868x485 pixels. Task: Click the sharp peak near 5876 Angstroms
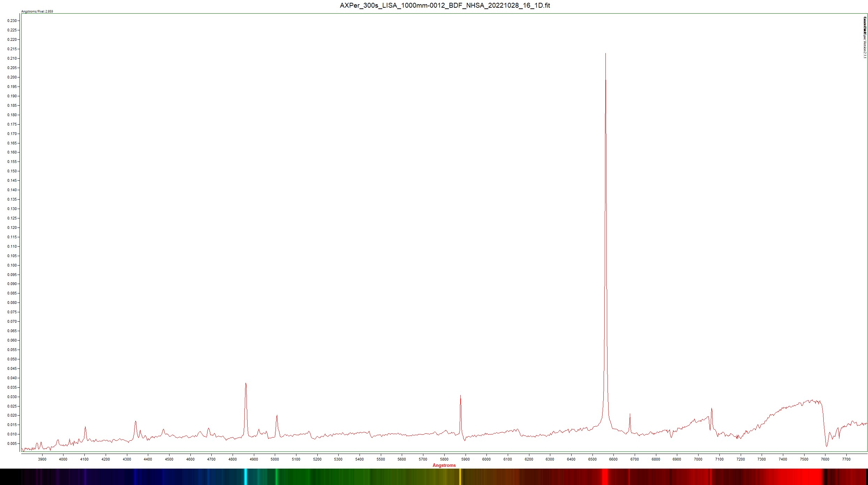(460, 396)
